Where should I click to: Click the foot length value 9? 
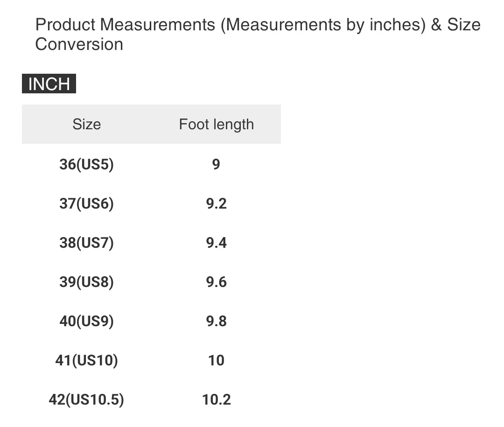click(216, 164)
